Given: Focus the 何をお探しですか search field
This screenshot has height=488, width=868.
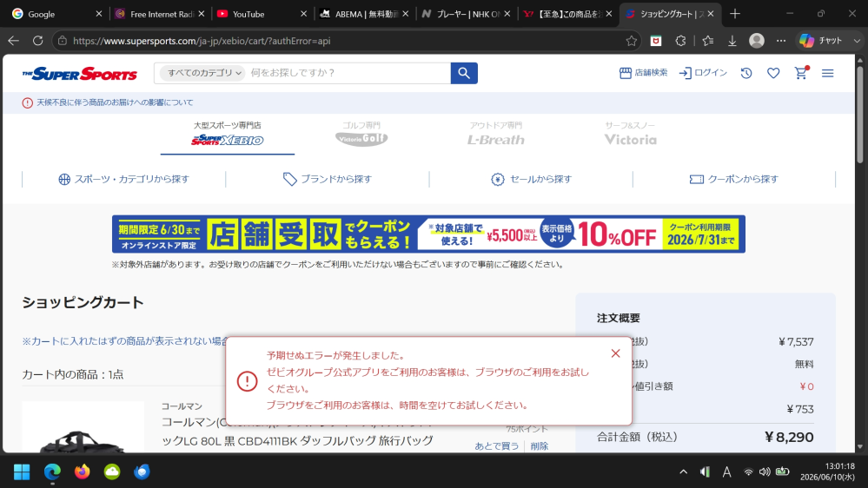Looking at the screenshot, I should click(348, 73).
